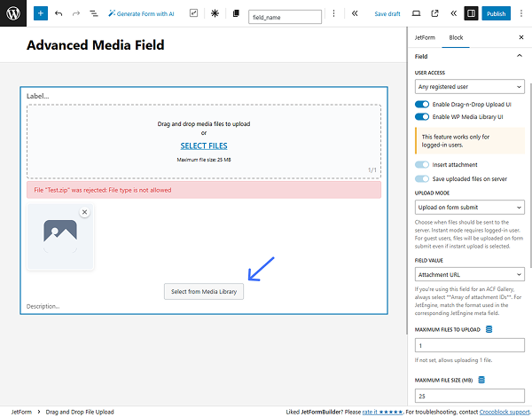The height and width of the screenshot is (417, 532).
Task: Click the magic wand icon for AI form
Action: 112,13
